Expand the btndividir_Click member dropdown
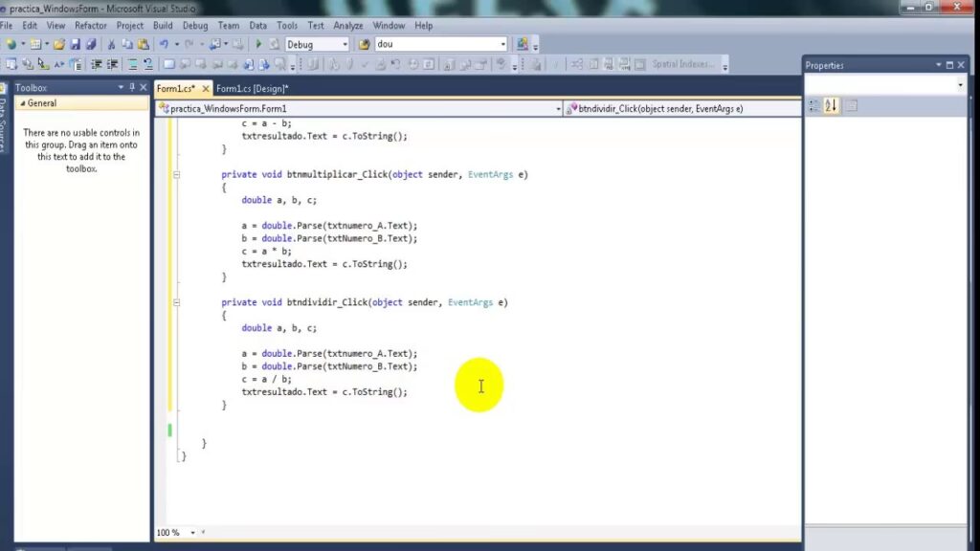Viewport: 980px width, 551px height. (x=794, y=109)
